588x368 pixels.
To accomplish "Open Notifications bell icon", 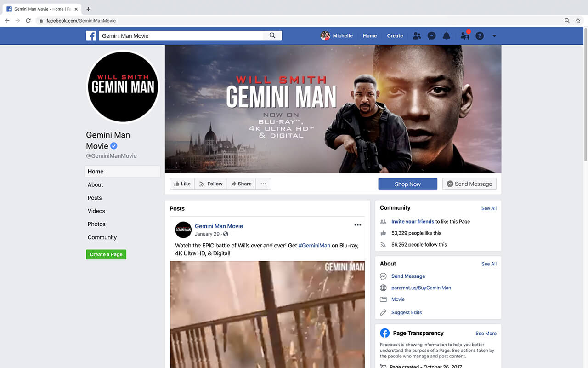I will 447,35.
